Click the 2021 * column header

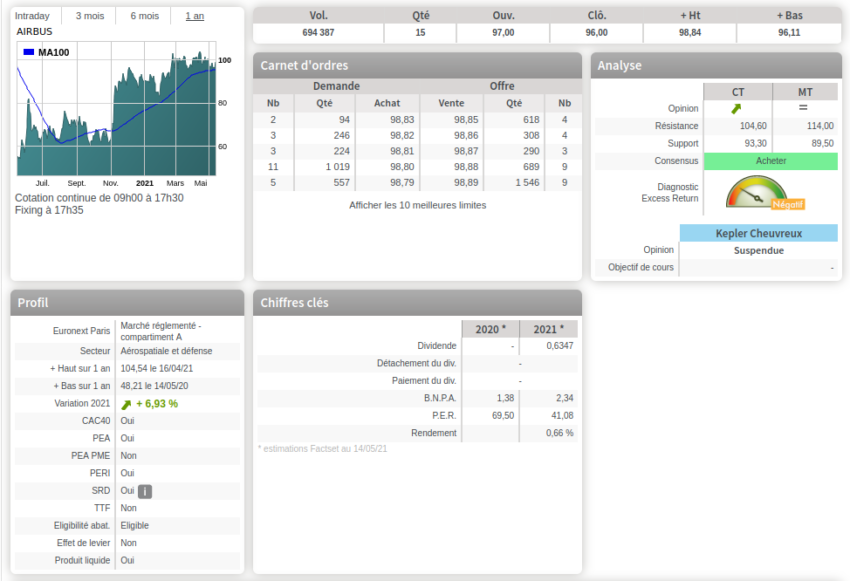[x=548, y=329]
